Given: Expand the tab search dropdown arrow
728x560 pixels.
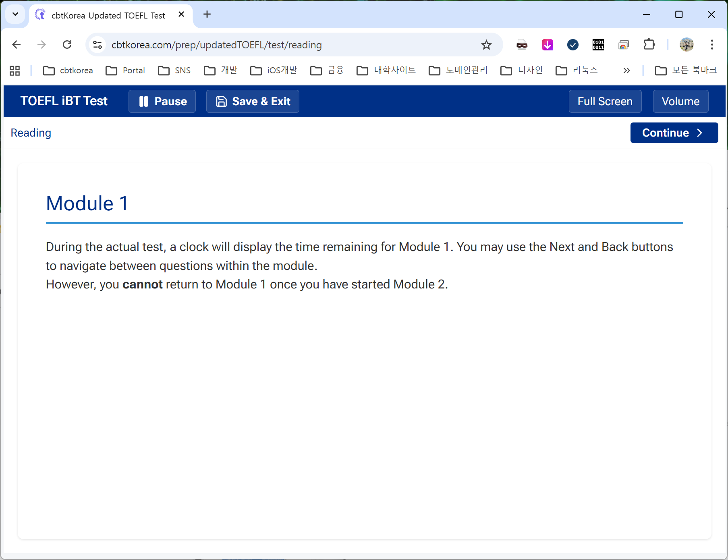Looking at the screenshot, I should [x=15, y=15].
